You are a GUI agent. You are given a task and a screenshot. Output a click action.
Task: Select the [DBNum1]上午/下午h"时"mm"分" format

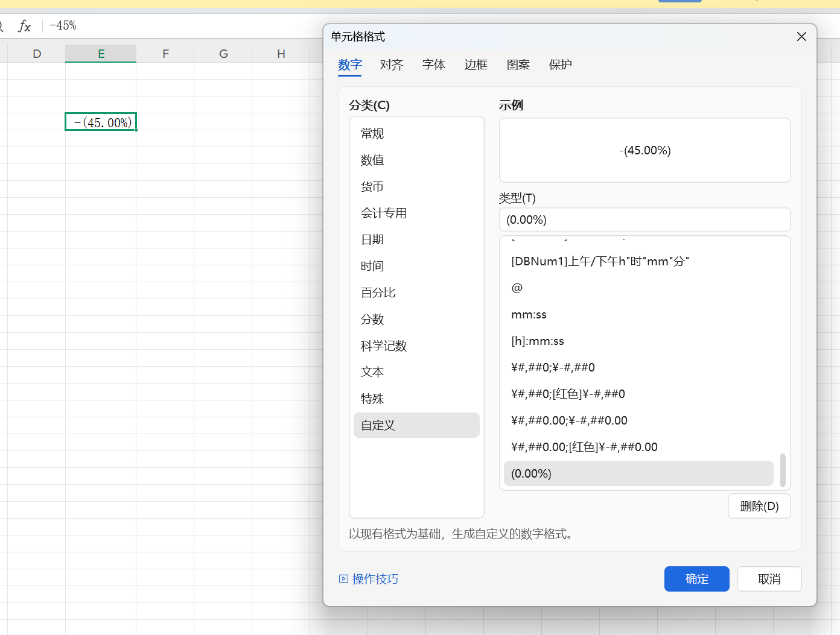[638, 262]
